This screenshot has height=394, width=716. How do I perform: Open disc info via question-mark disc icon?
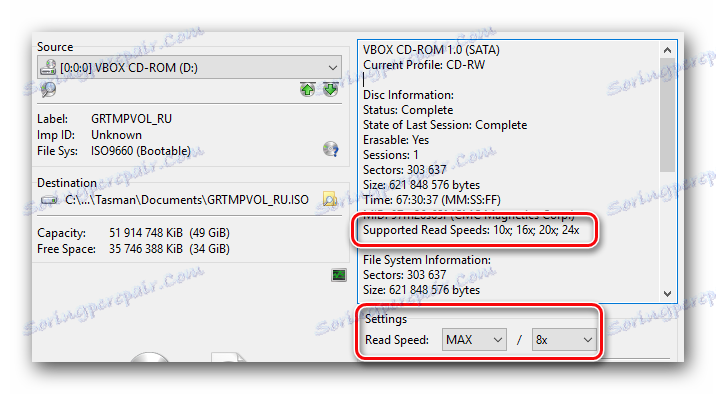coord(331,149)
